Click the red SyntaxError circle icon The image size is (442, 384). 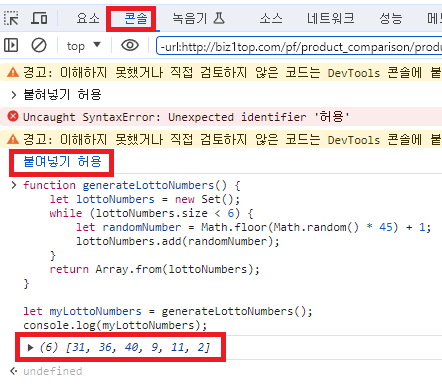[x=13, y=116]
